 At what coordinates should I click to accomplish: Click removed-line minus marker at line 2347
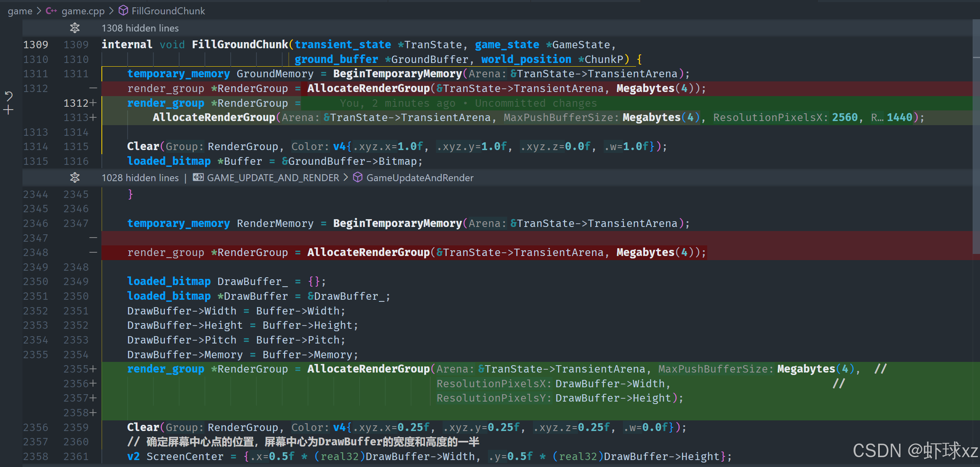[x=93, y=238]
